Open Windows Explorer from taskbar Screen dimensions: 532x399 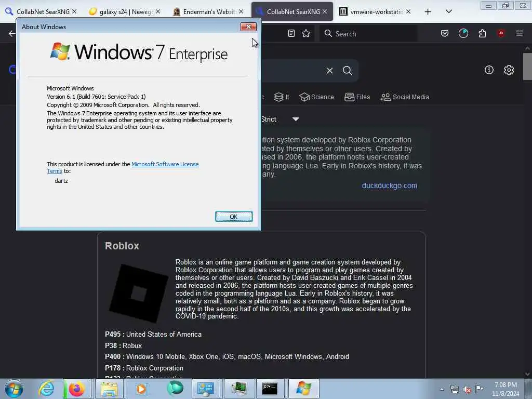(109, 389)
